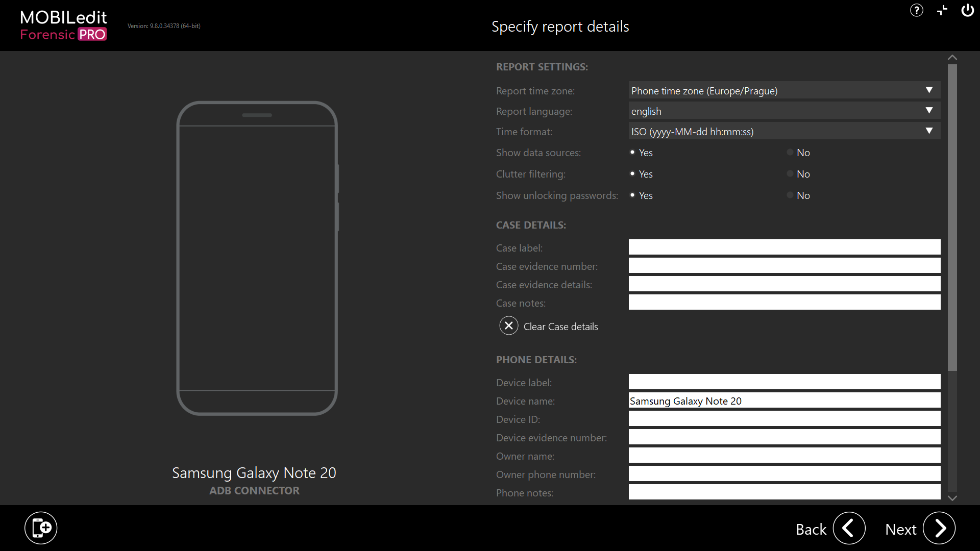980x551 pixels.
Task: Click the vertical scrollbar thumb
Action: pyautogui.click(x=952, y=217)
